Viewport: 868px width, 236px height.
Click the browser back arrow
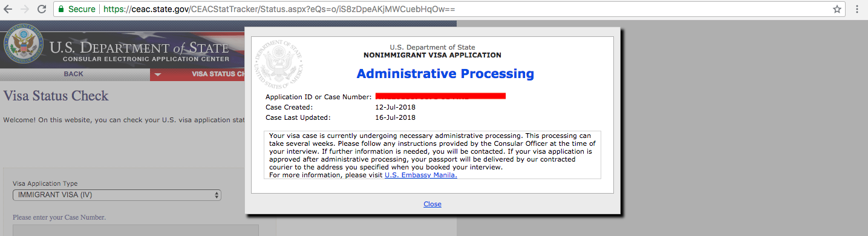tap(8, 10)
